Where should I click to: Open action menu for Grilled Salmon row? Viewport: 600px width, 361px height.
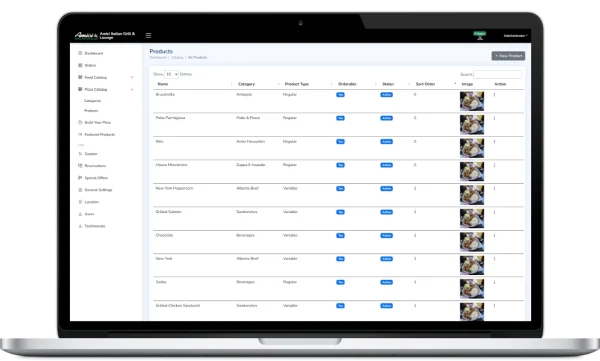494,212
